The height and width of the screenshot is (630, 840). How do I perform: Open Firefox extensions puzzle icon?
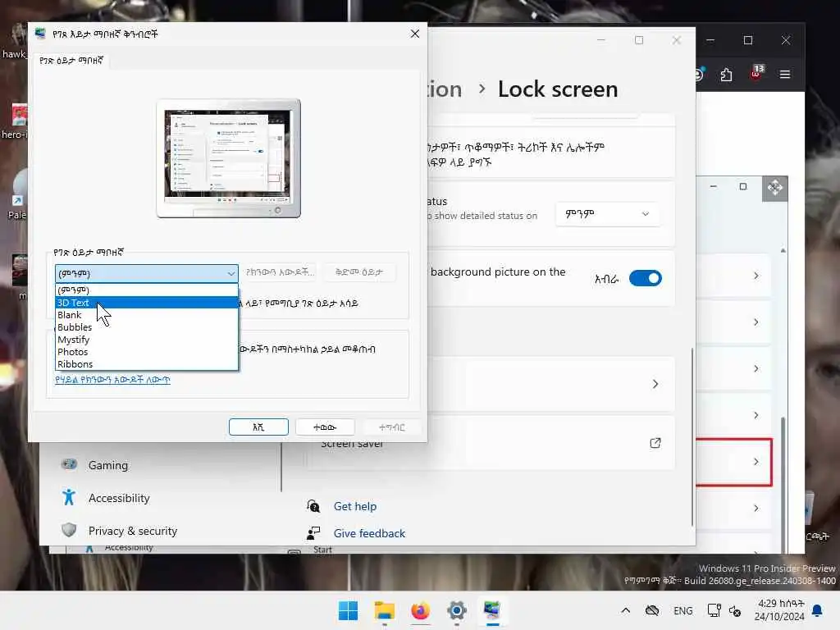point(726,75)
